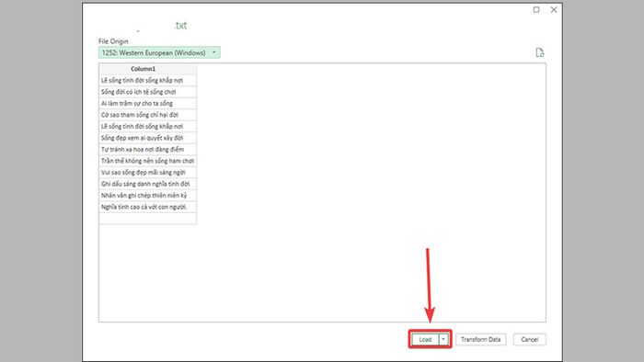Open the File Origin encoding dropdown
Viewport: 644px width, 362px height.
(x=159, y=52)
